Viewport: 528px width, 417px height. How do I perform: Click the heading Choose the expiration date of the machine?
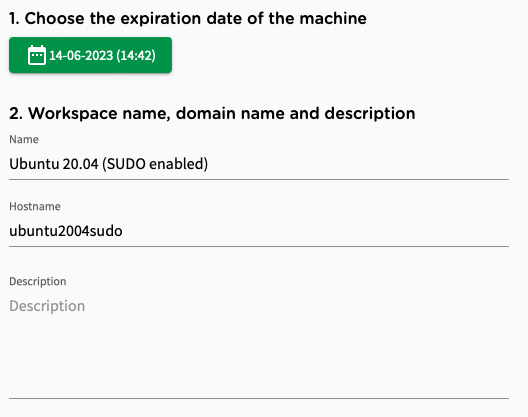pos(188,18)
